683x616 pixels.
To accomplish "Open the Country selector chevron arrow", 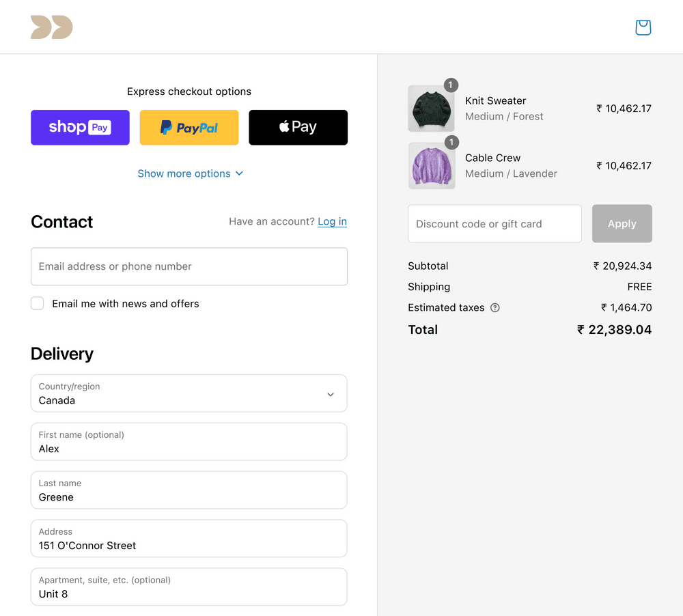I will click(x=331, y=394).
